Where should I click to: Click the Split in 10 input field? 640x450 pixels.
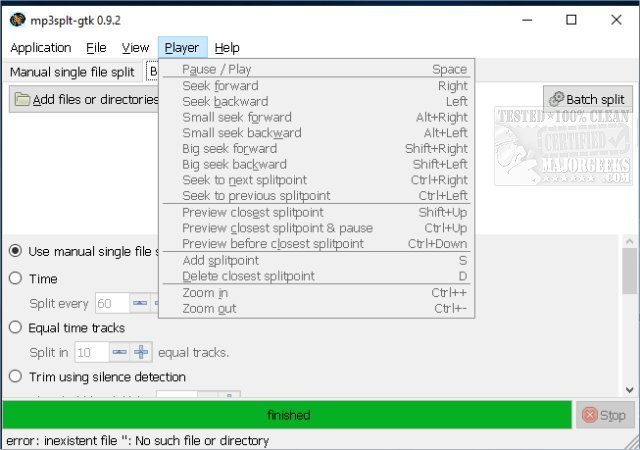pos(92,352)
